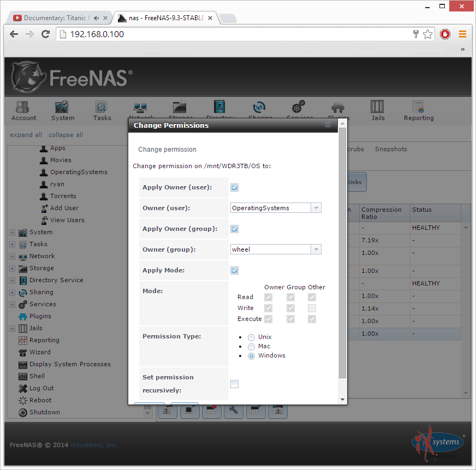476x470 pixels.
Task: Click the Log Out X icon
Action: click(23, 388)
